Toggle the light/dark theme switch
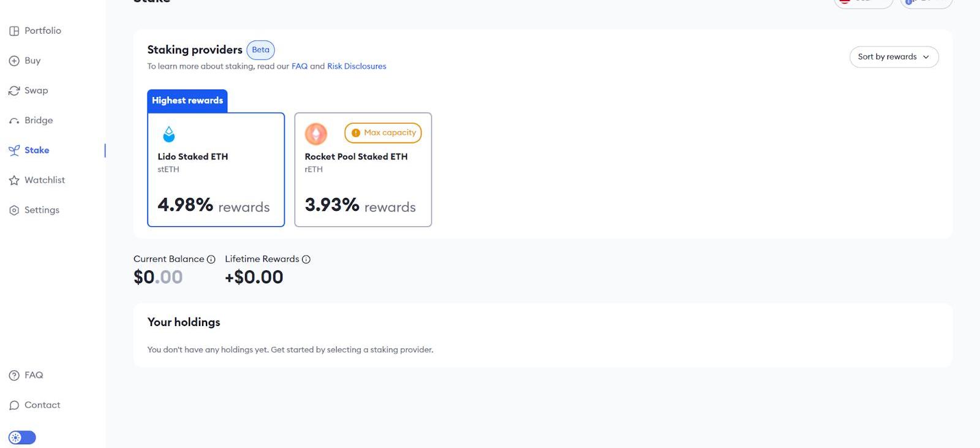Image resolution: width=980 pixels, height=448 pixels. coord(22,438)
